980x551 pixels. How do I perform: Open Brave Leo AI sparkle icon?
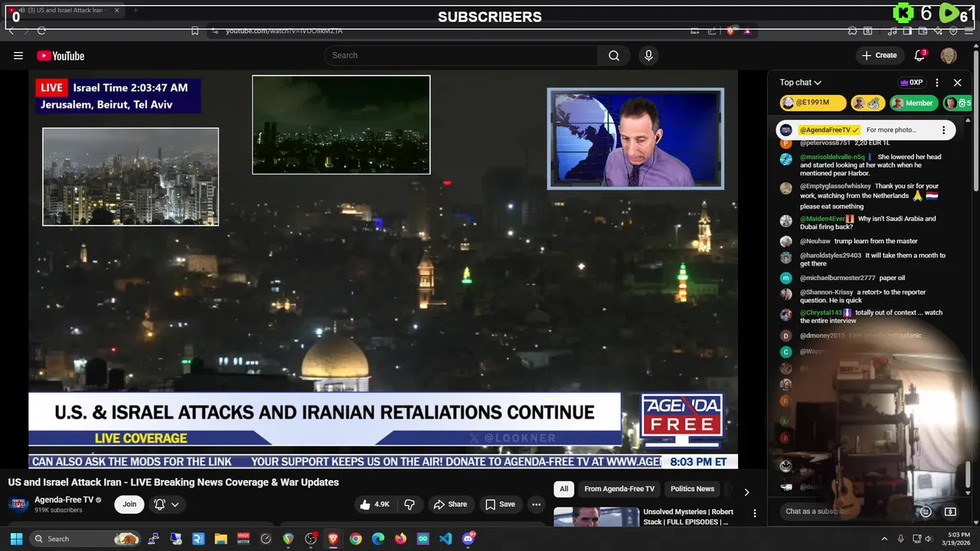pos(938,31)
